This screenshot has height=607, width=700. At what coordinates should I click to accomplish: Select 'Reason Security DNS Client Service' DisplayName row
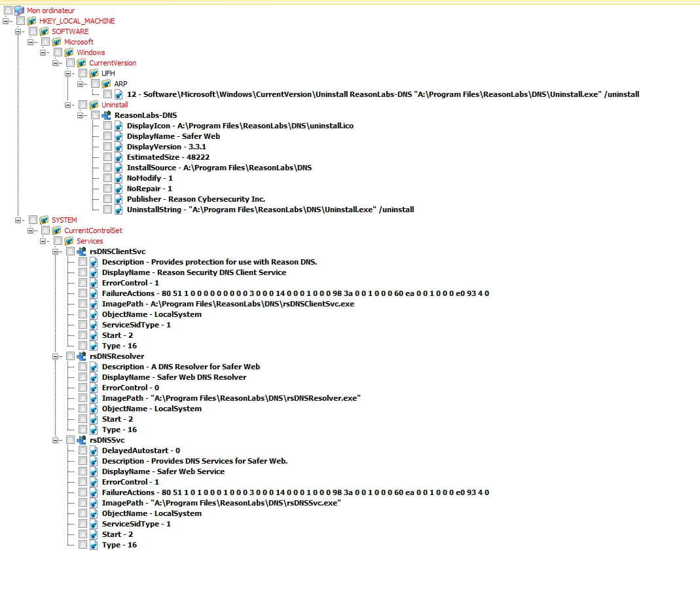(x=194, y=272)
